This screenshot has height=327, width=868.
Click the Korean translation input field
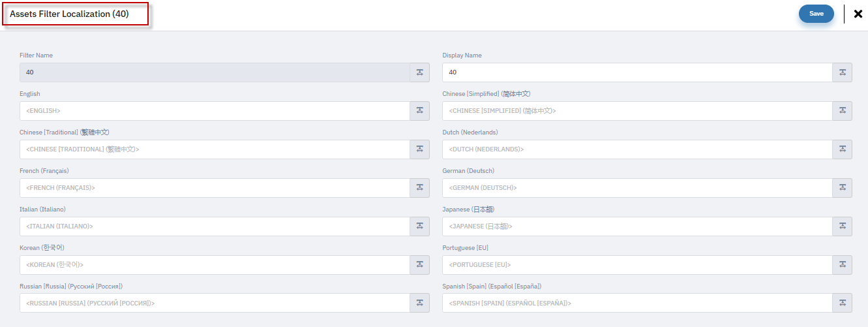click(214, 265)
